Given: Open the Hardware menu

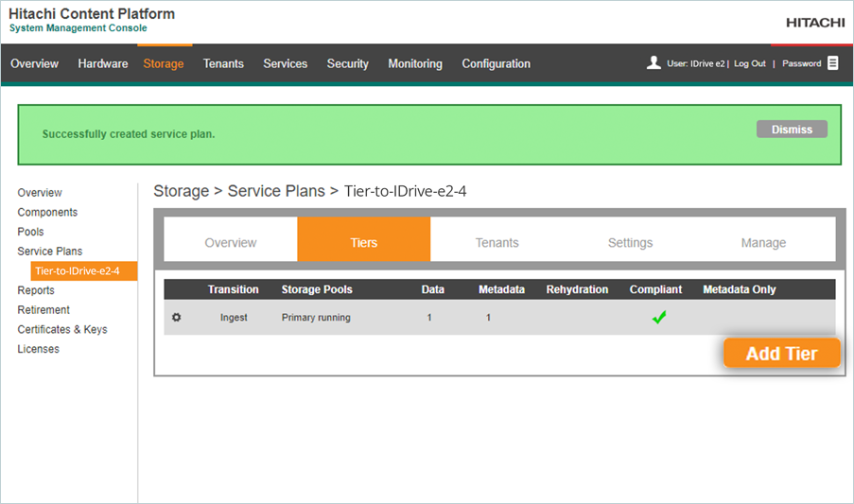Looking at the screenshot, I should [x=103, y=64].
